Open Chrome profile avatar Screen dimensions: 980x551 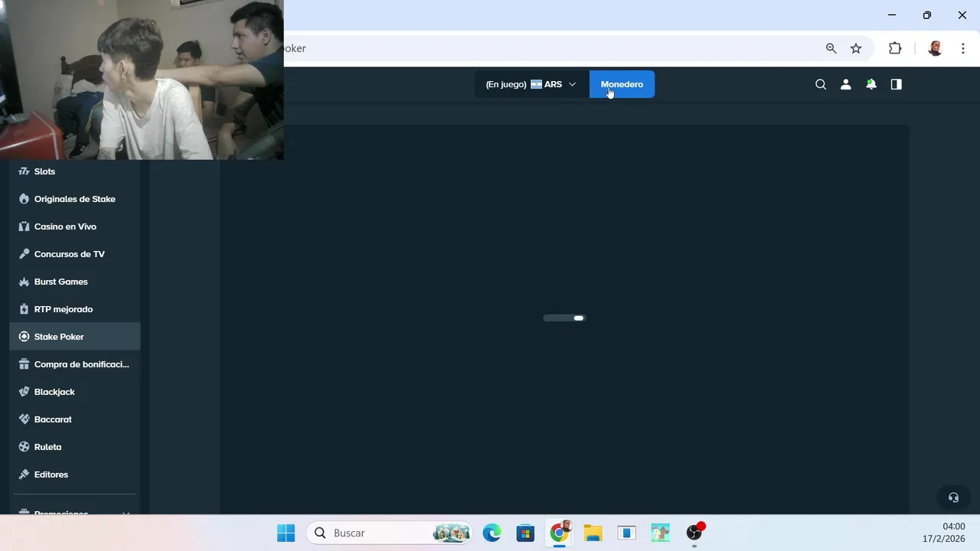point(935,48)
